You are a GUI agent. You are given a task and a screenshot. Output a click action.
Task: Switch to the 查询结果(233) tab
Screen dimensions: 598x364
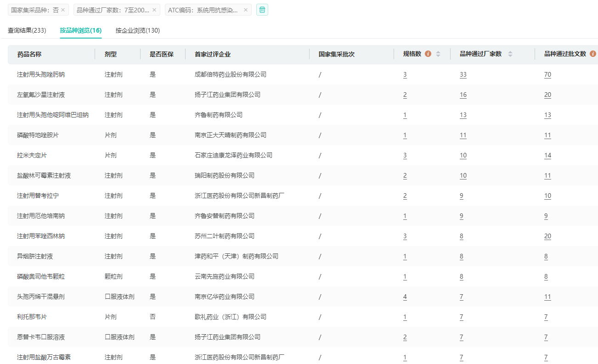click(x=27, y=30)
